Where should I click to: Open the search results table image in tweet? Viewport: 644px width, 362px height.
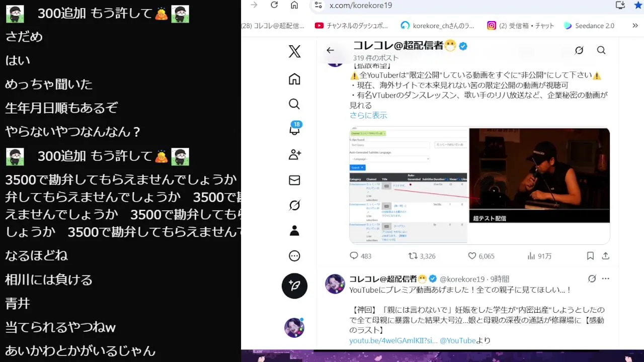click(x=409, y=186)
